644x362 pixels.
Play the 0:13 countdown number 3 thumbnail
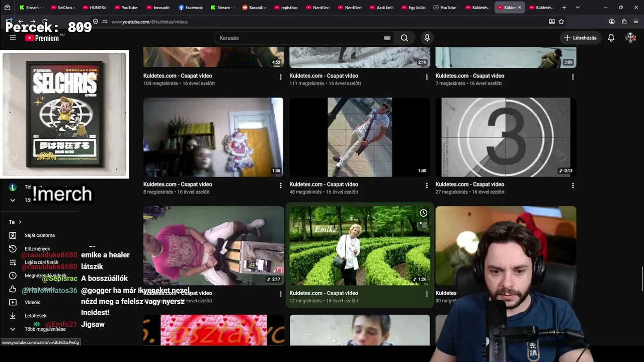pyautogui.click(x=506, y=137)
